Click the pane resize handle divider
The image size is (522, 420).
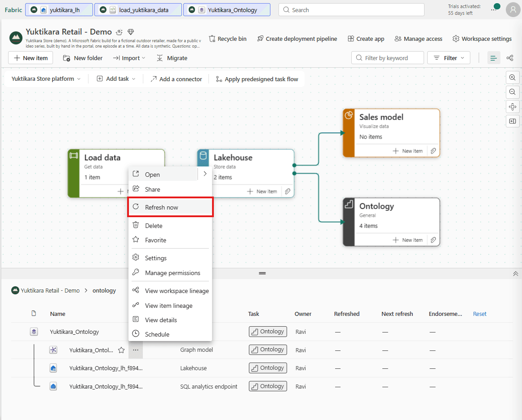[x=262, y=273]
